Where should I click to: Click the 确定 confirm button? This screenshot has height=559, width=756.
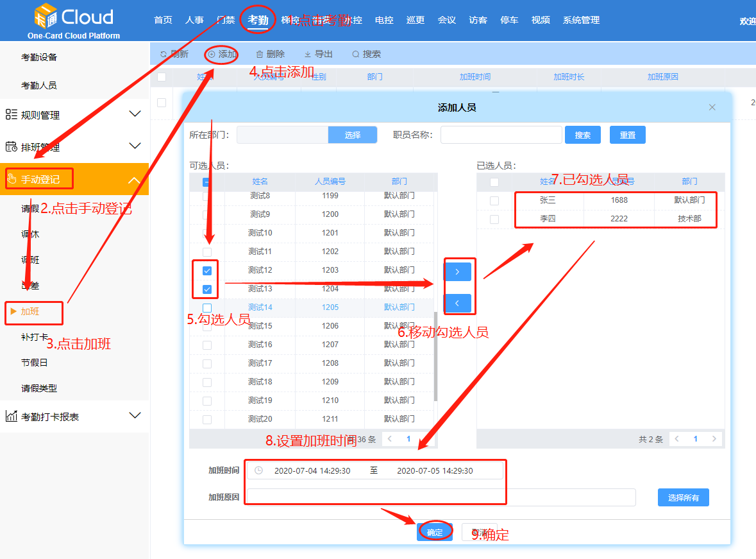tap(435, 531)
